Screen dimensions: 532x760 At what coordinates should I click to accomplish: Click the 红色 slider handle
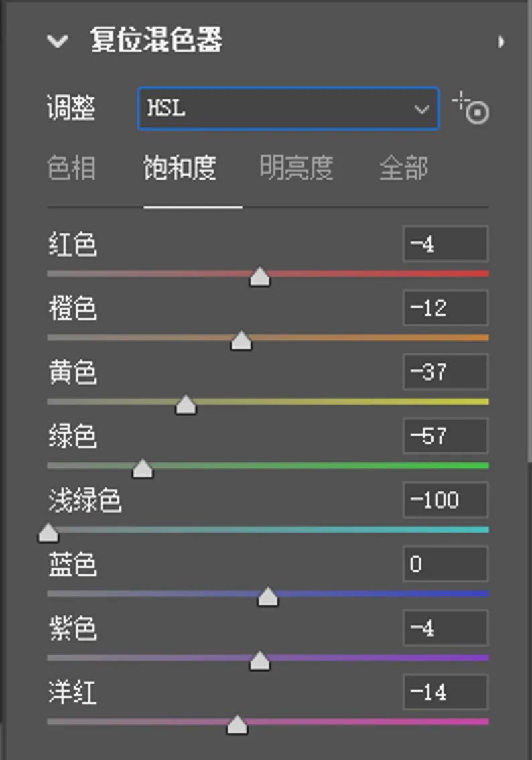point(259,277)
